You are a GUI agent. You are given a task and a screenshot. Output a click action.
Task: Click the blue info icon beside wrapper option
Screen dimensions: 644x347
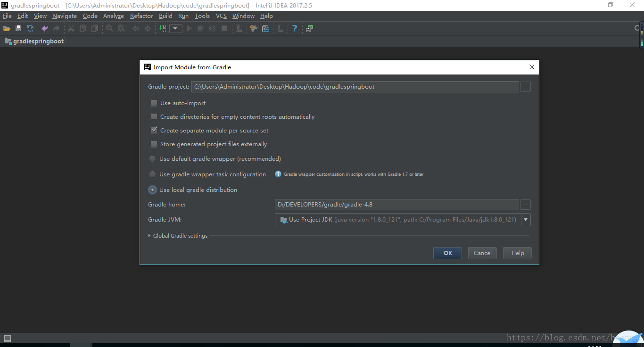click(278, 174)
